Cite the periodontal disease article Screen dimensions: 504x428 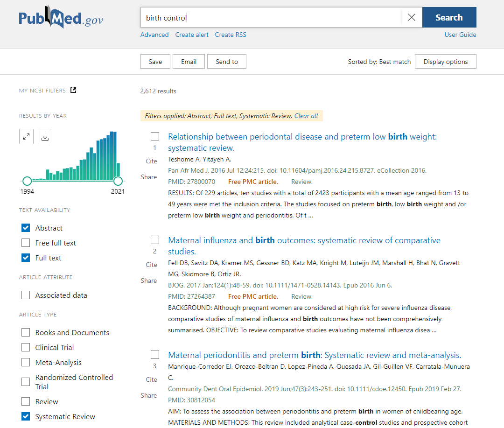point(151,161)
